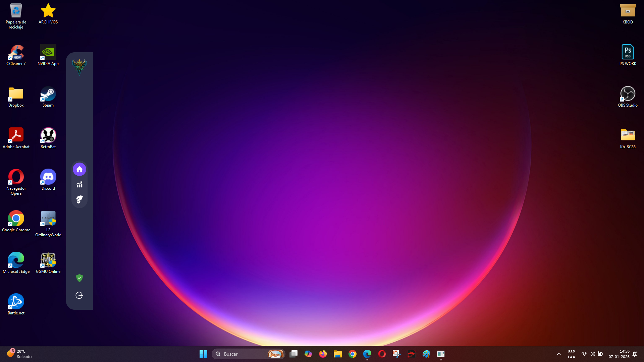
Task: Switch ESP LAA keyboard language indicator
Action: (x=572, y=354)
